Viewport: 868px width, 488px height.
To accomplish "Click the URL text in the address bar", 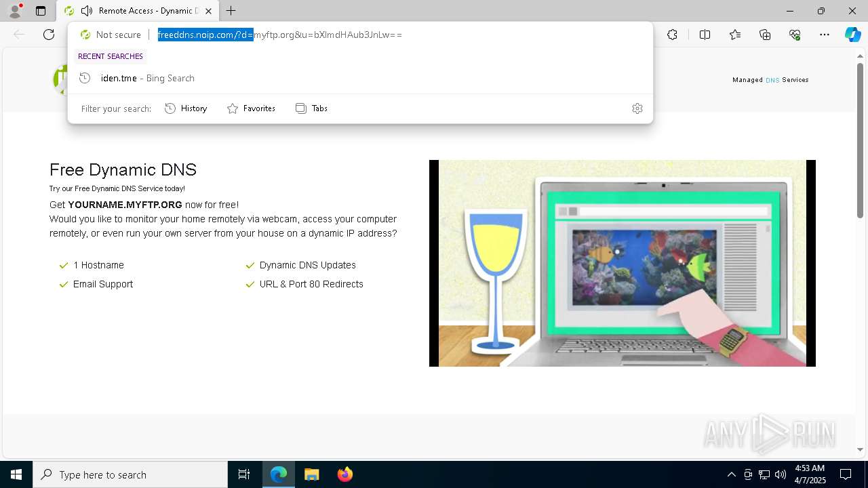I will click(280, 35).
